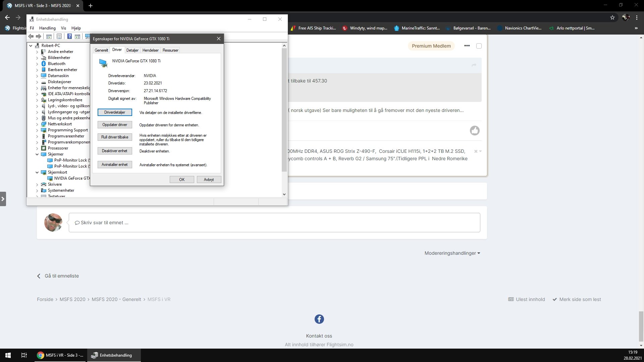Open the Windows Start menu
The height and width of the screenshot is (362, 644).
pyautogui.click(x=8, y=355)
